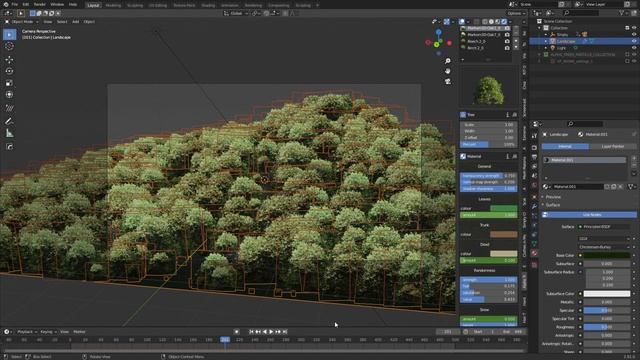Select the Scale tool
640x360 pixels.
point(9,83)
